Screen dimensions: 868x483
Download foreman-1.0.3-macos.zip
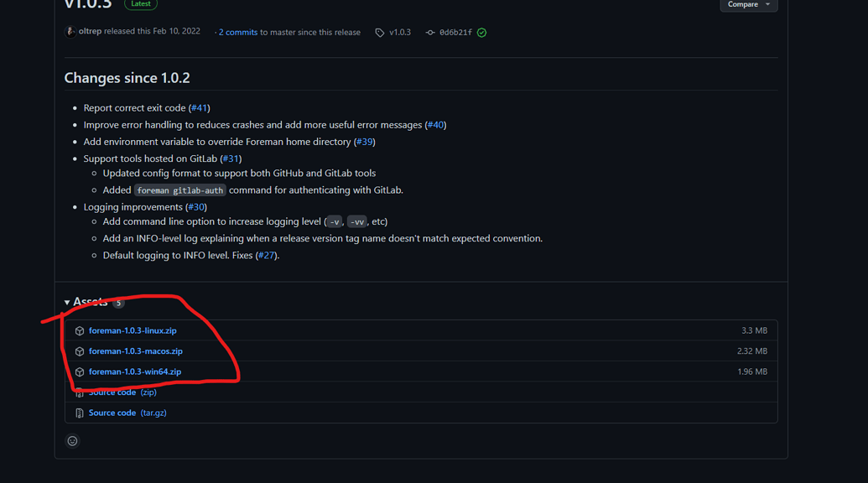pos(136,351)
